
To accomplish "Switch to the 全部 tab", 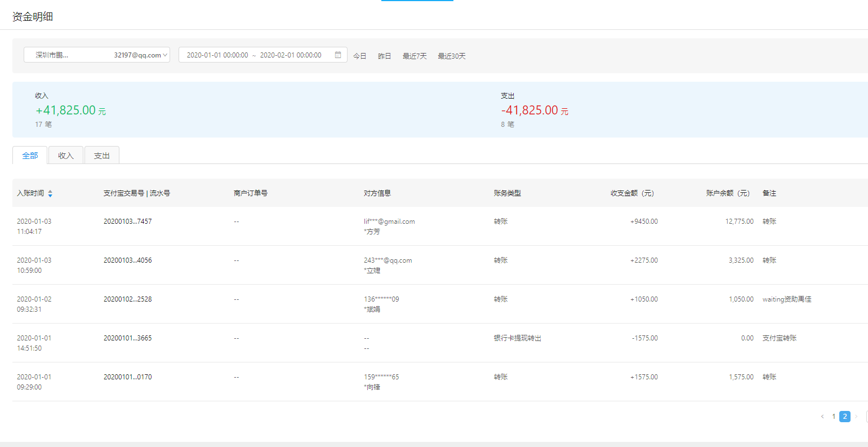I will pyautogui.click(x=30, y=156).
